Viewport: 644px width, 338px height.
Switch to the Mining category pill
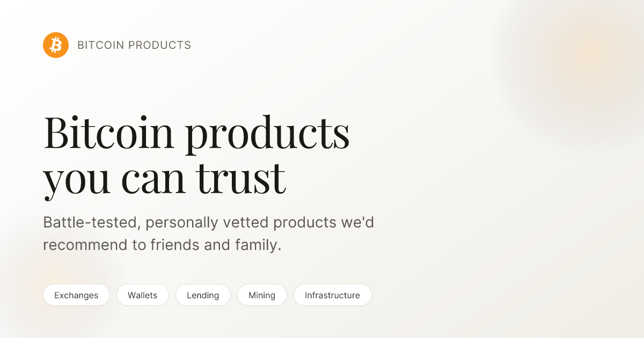coord(262,295)
